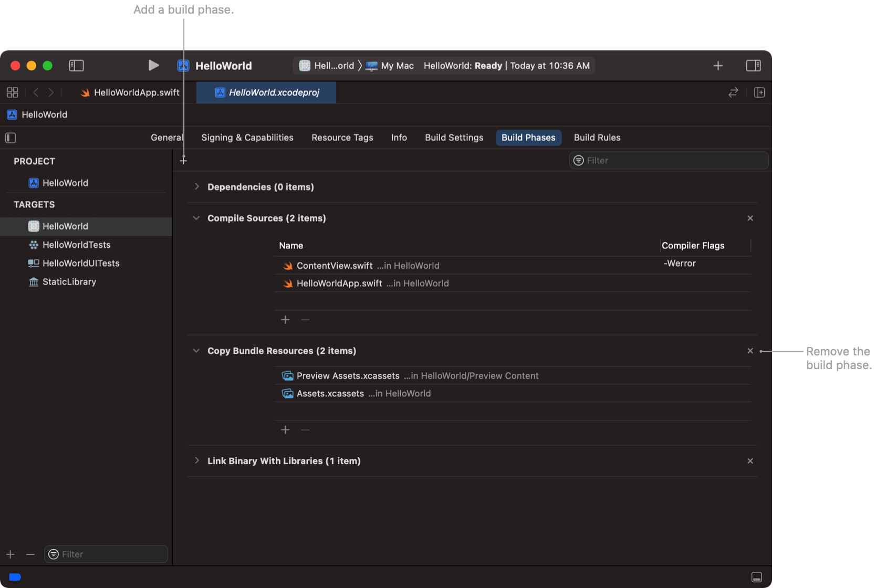Viewport: 875px width, 588px height.
Task: Click the blue tag indicator in status bar
Action: 15,577
